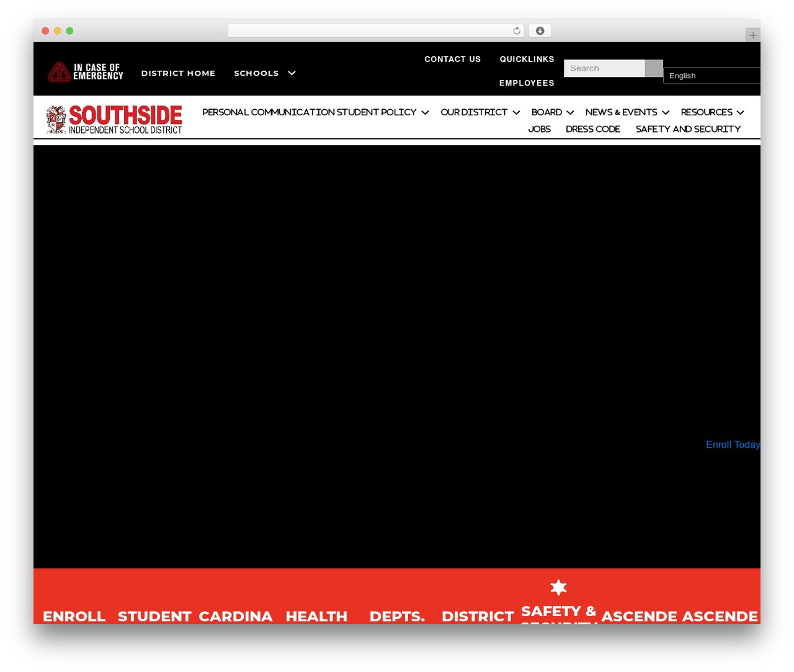Open the SAFETY & SECURITY quick button
Image resolution: width=794 pixels, height=672 pixels.
click(x=559, y=614)
